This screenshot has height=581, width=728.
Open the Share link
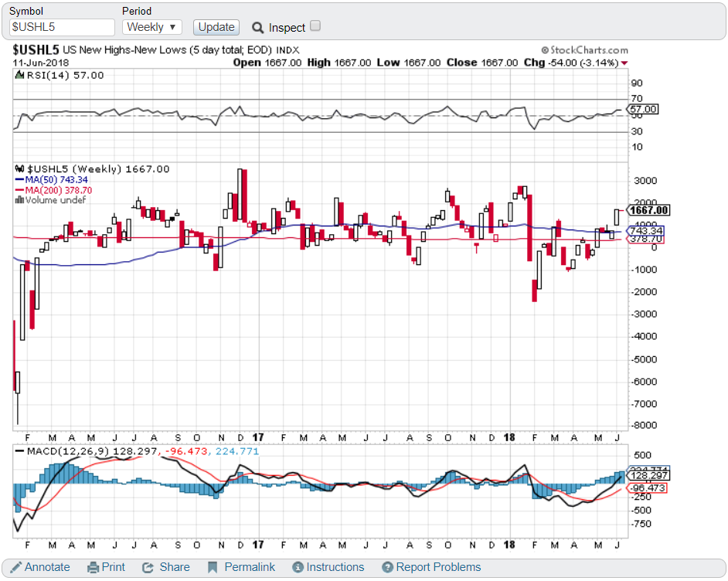pos(175,567)
